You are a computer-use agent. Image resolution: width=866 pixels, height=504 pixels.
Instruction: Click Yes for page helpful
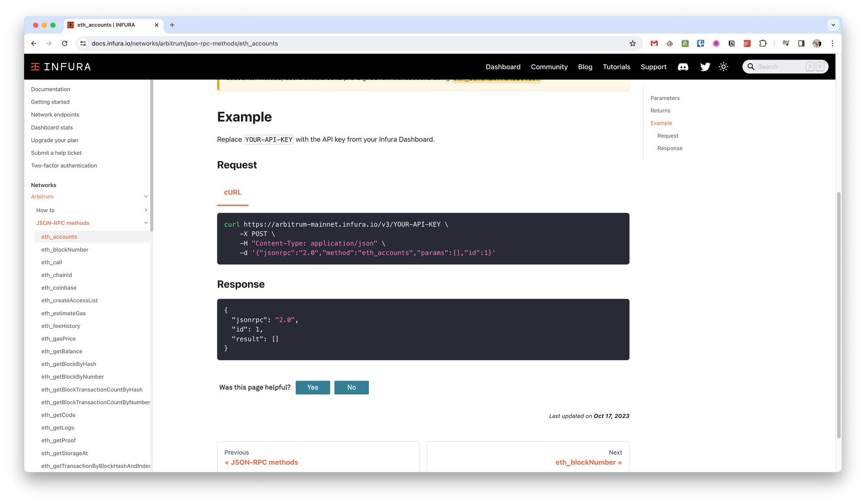[x=313, y=387]
